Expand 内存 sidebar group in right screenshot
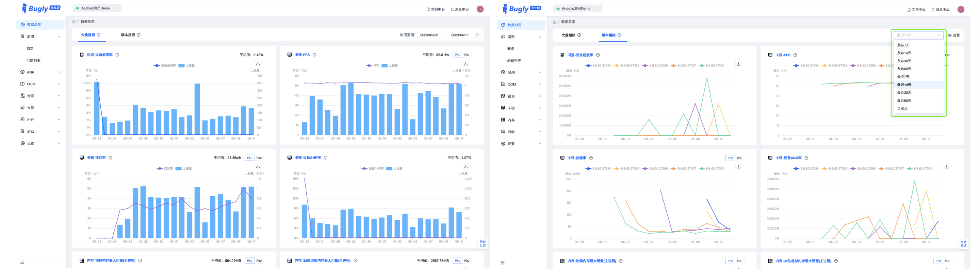 (x=521, y=120)
